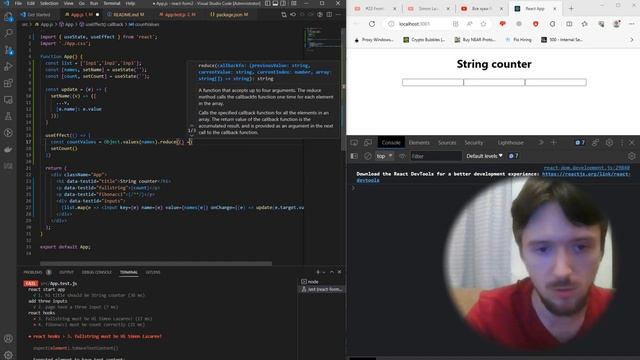Image resolution: width=640 pixels, height=360 pixels.
Task: Maximize the terminal panel with chevron
Action: pos(332,272)
